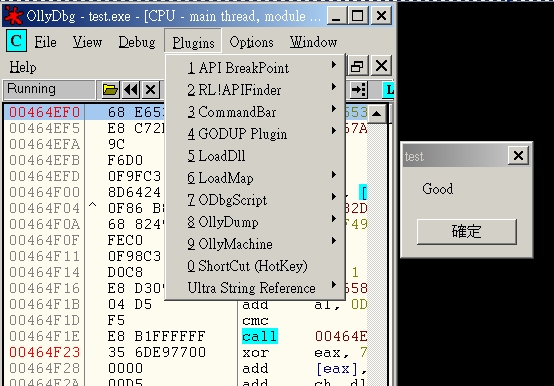554x386 pixels.
Task: Restart program with the rewind toolbar icon
Action: 131,90
